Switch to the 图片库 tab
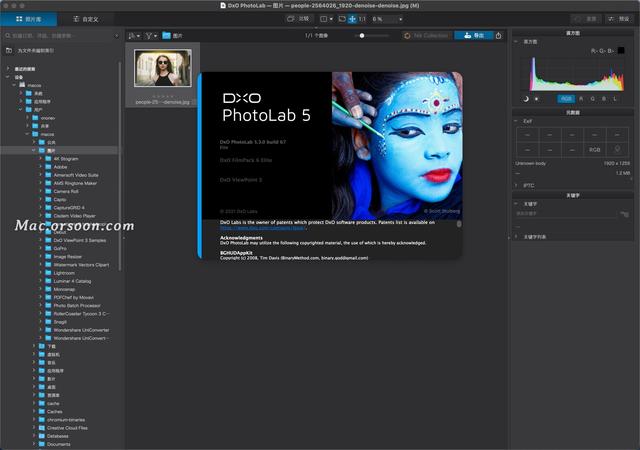Screen dimensions: 640x450 tap(29, 19)
